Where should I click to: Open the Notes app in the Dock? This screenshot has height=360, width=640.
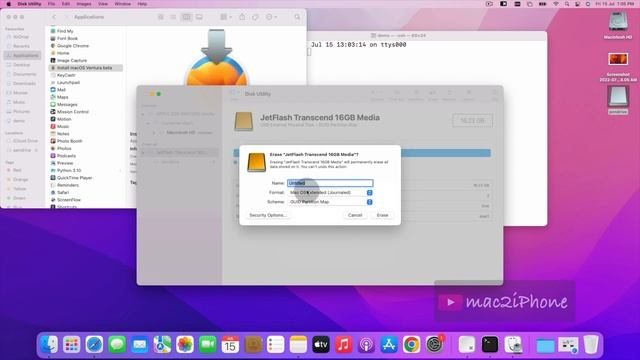(x=298, y=344)
